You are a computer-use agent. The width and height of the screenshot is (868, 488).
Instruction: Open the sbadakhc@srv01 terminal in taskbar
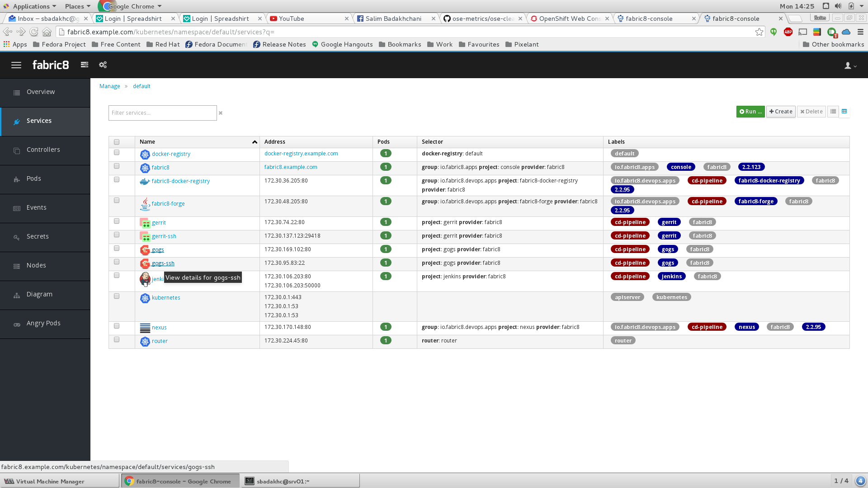(x=300, y=481)
